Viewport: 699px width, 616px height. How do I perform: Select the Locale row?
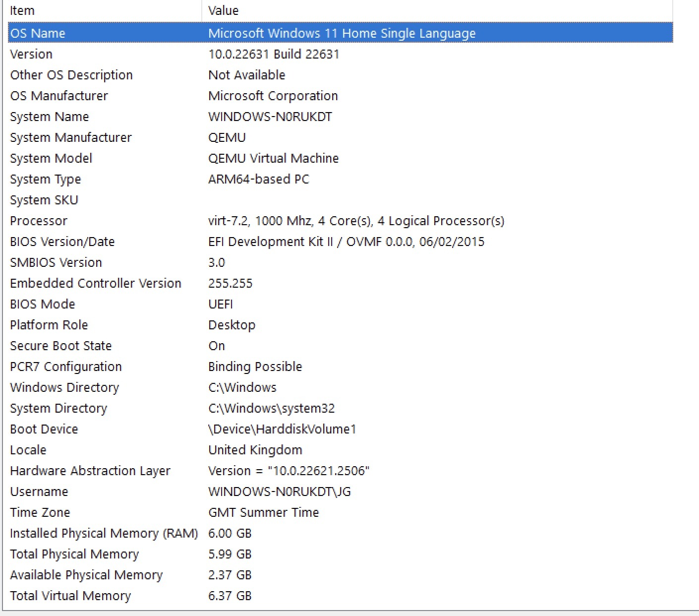click(x=341, y=450)
